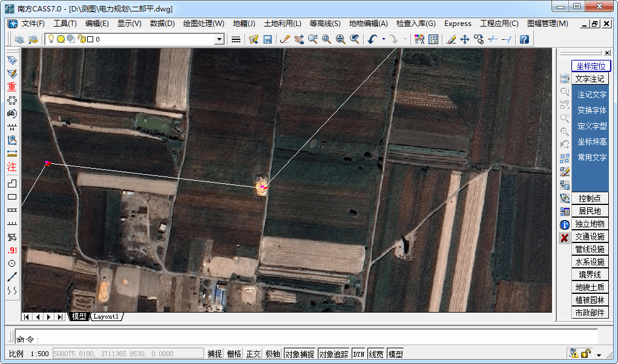Click the zoom window magnifier icon
The image size is (618, 364).
[x=326, y=39]
